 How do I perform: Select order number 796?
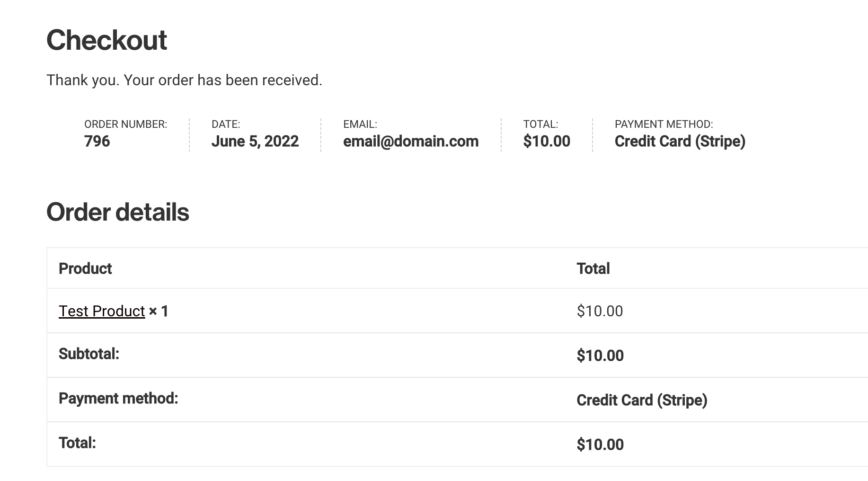tap(97, 141)
